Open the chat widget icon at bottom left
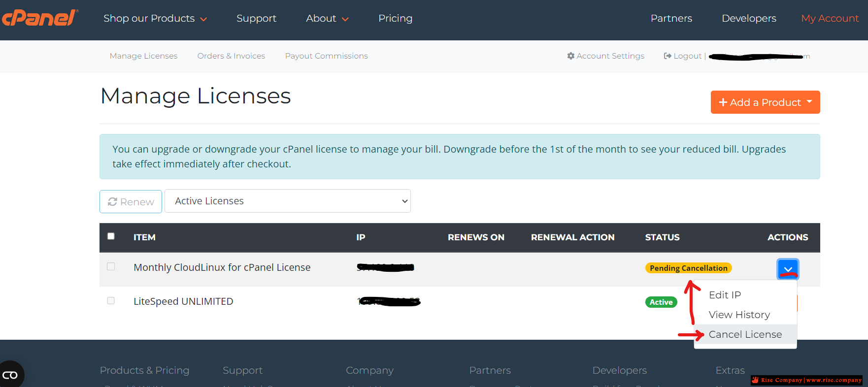 (10, 375)
